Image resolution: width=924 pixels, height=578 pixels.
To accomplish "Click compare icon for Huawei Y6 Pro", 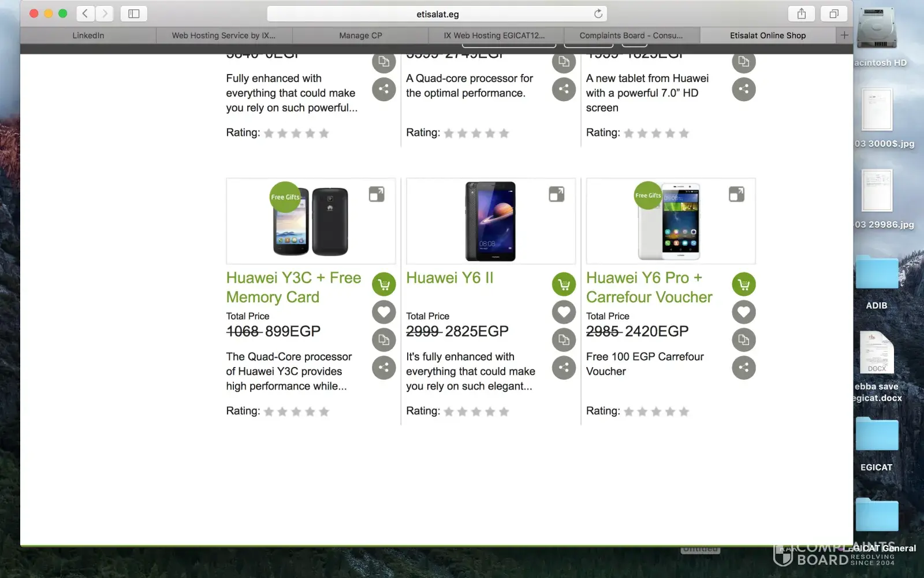I will 744,340.
